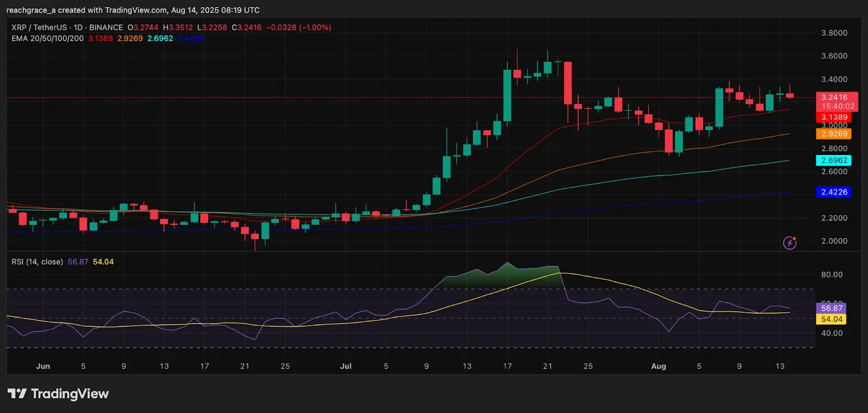Click the yellow 54.04 RSI average tag
The width and height of the screenshot is (868, 413).
[831, 319]
